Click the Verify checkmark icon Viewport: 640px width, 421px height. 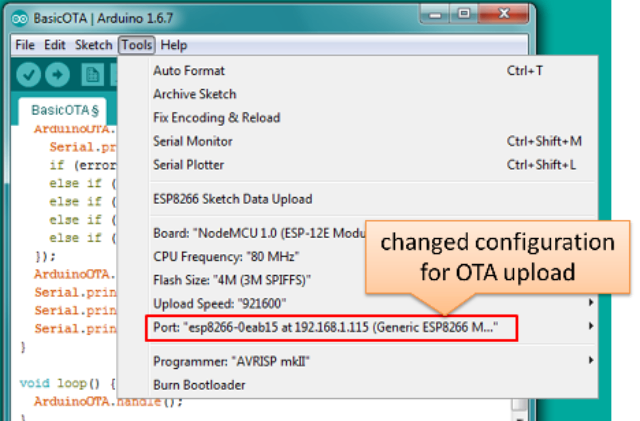tap(28, 75)
